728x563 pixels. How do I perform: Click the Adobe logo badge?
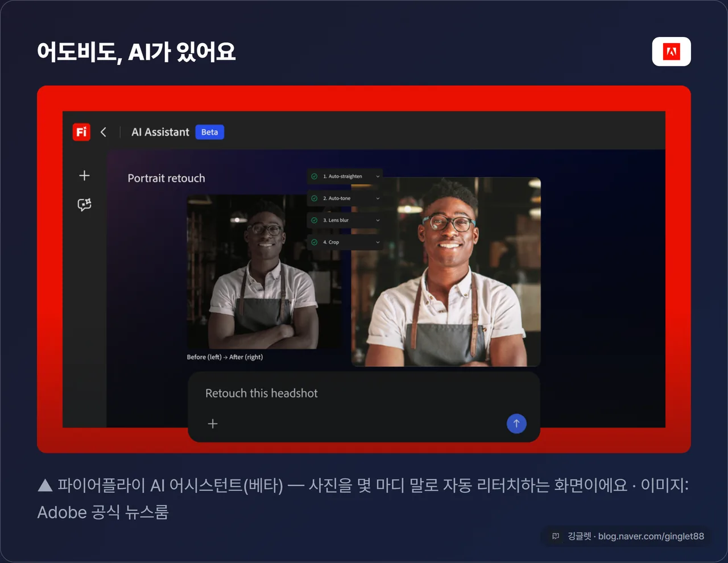pyautogui.click(x=671, y=52)
